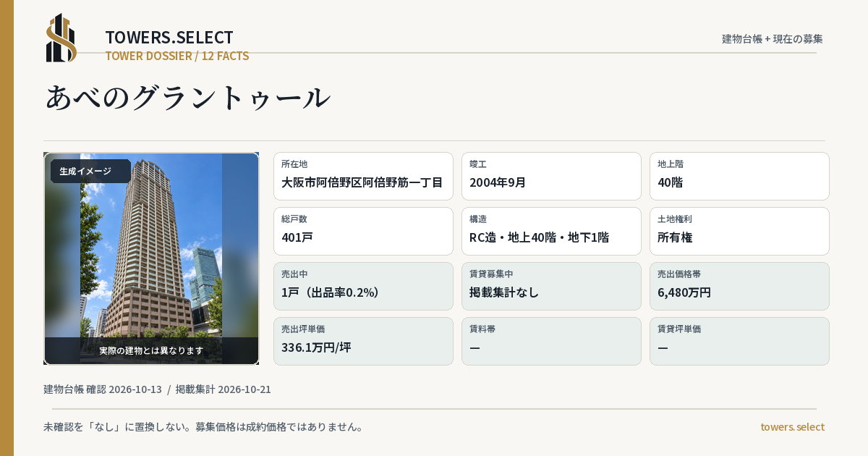Click the 実際の建物とは異なります caption bar
868x456 pixels.
pyautogui.click(x=151, y=350)
